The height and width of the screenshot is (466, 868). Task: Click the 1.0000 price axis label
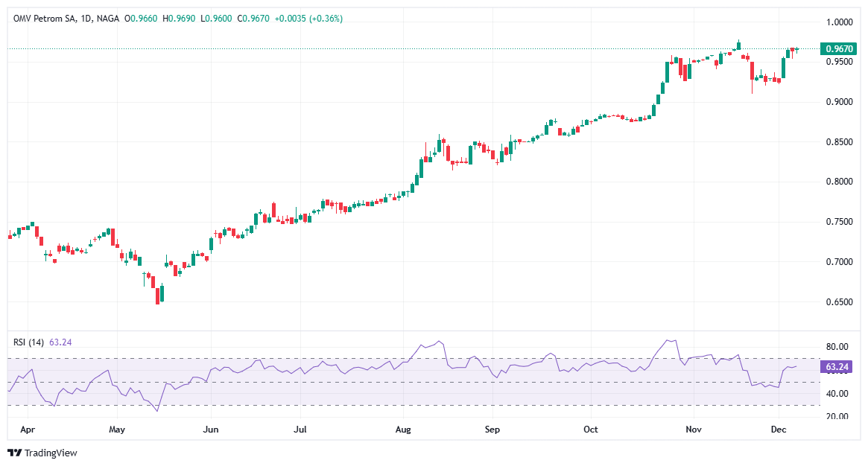(839, 22)
